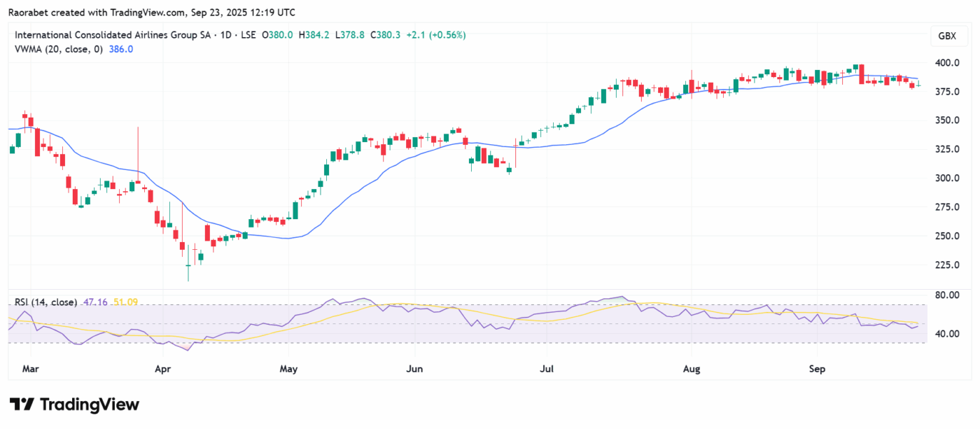
Task: Select the Mar label on the time axis
Action: point(31,369)
